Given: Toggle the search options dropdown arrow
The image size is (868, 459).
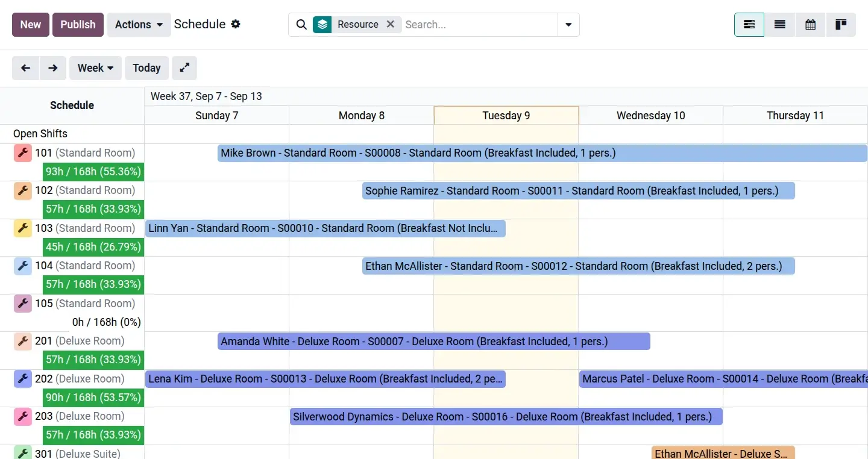Looking at the screenshot, I should (568, 25).
